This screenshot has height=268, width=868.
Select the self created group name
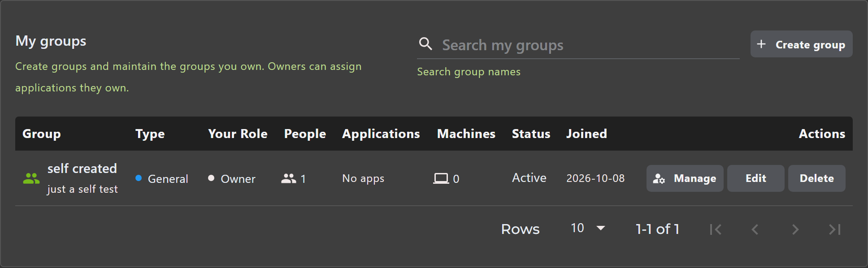(82, 169)
